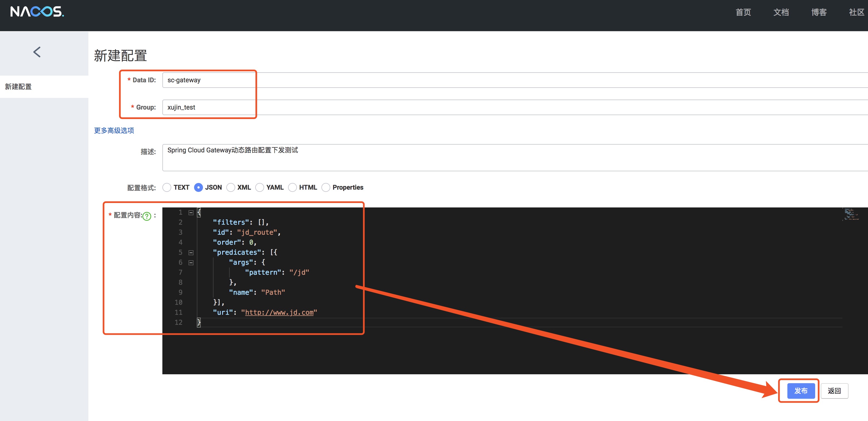Open 文档 in the top navigation
868x421 pixels.
(x=781, y=13)
